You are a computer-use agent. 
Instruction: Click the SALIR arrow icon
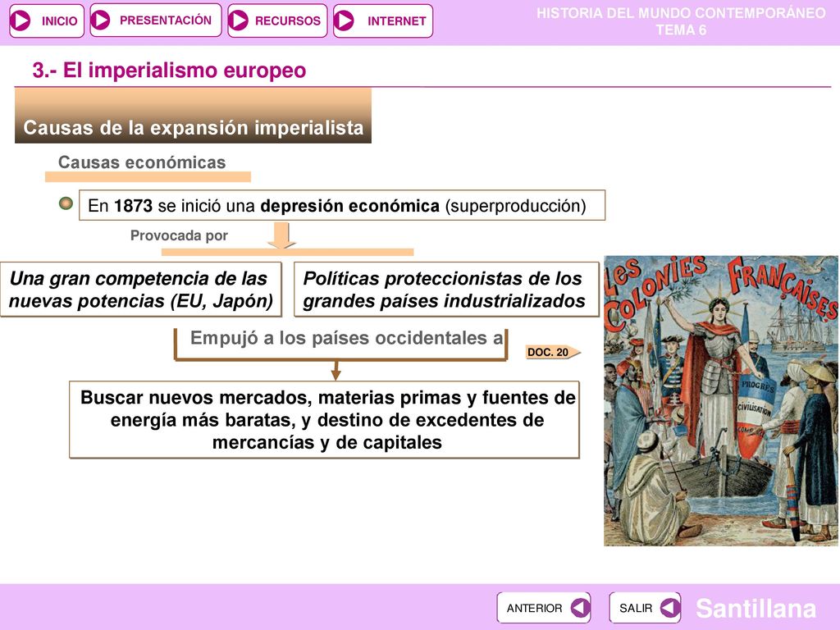tap(670, 608)
